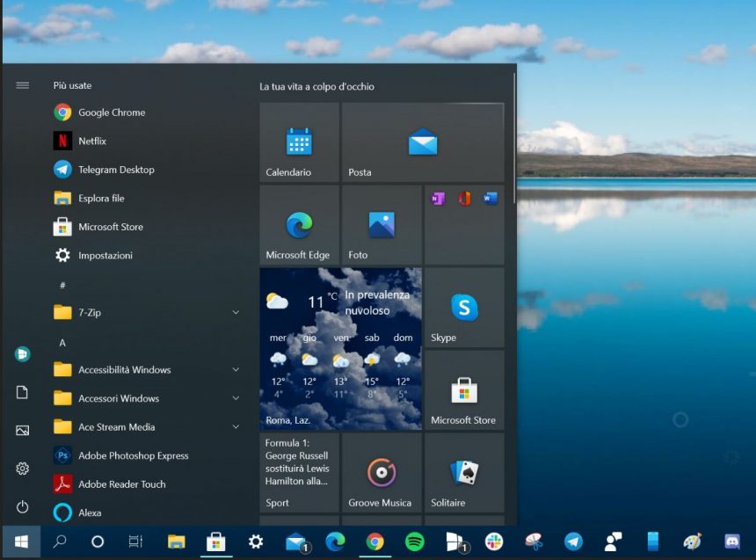Open the Roma weather forecast tile
Screen dimensions: 756x560
(x=340, y=349)
